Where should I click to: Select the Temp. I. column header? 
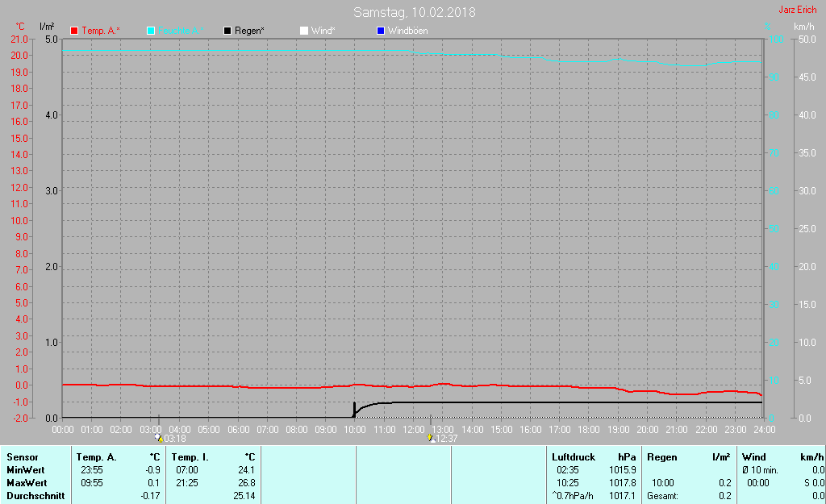click(x=190, y=457)
